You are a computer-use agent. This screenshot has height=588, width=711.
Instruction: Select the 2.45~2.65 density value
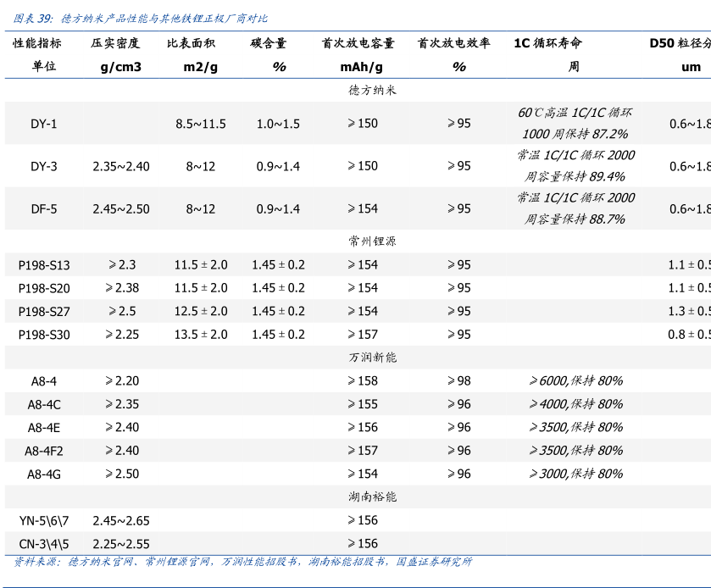click(x=121, y=521)
